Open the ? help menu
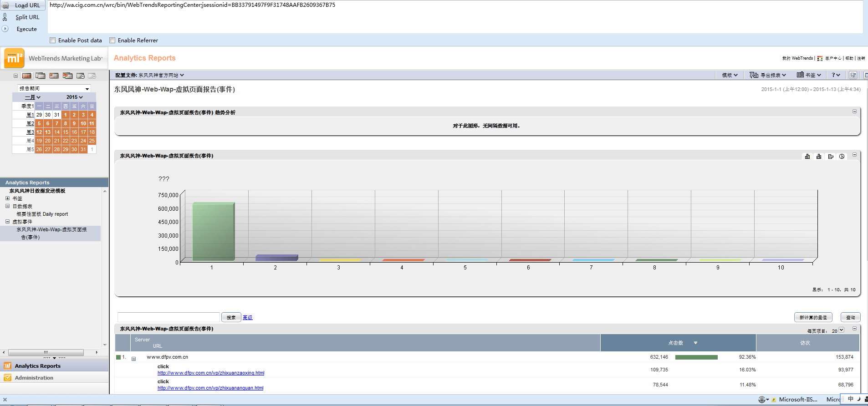 [836, 75]
